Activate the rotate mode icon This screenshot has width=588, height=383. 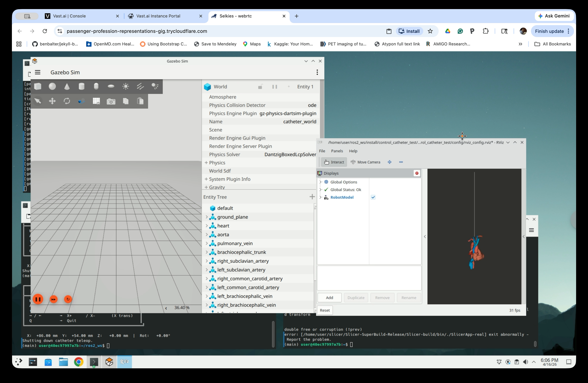pyautogui.click(x=67, y=101)
